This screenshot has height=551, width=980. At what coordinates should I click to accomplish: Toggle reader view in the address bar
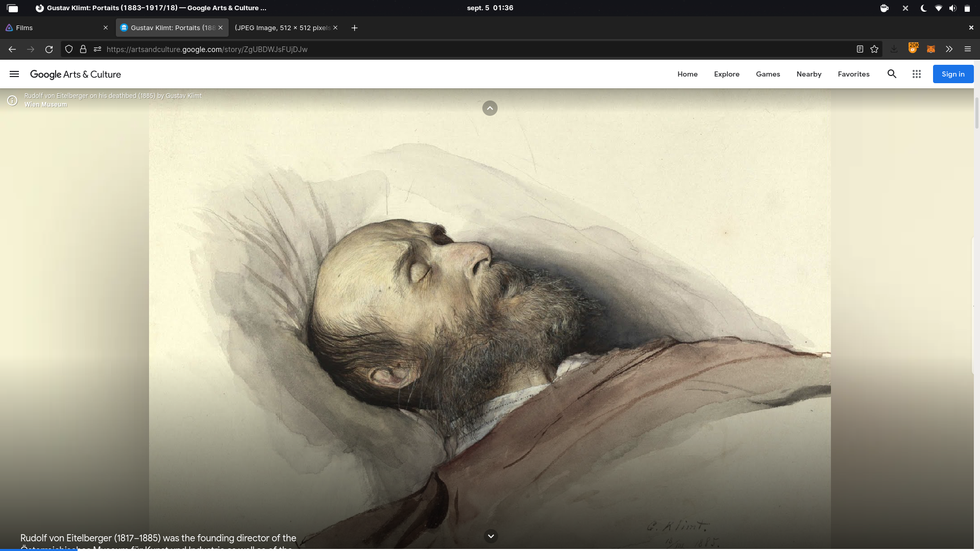pyautogui.click(x=860, y=49)
